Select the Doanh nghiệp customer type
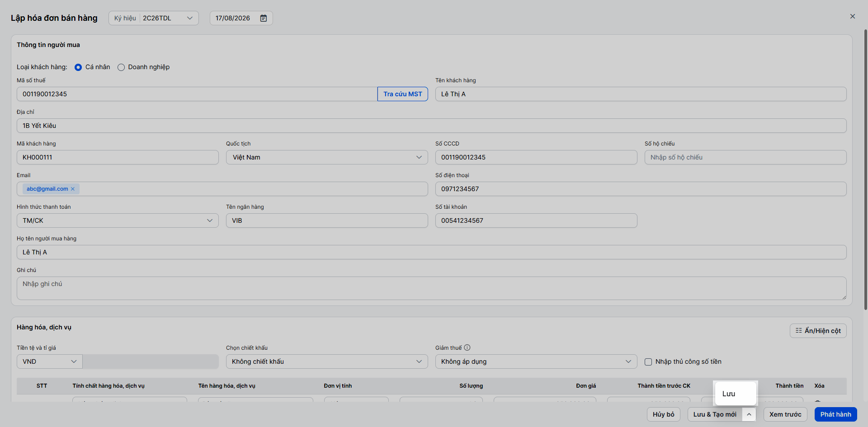 pos(121,67)
